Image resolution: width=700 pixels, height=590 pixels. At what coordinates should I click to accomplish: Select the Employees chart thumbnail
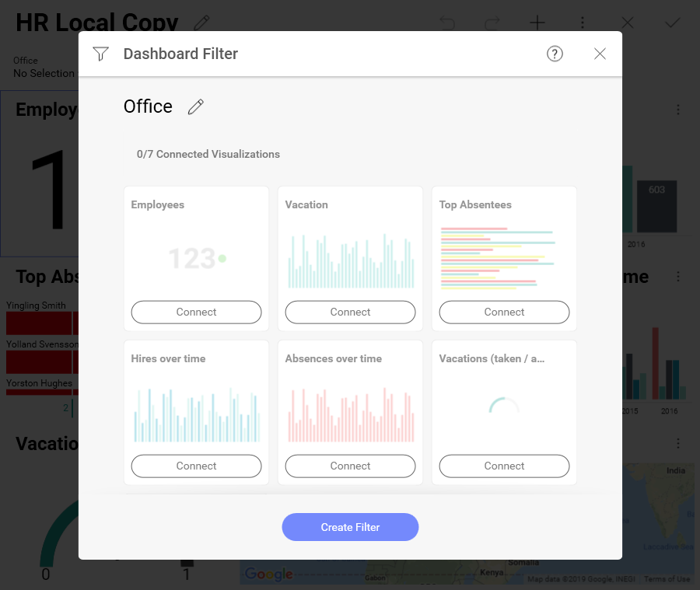tap(196, 258)
